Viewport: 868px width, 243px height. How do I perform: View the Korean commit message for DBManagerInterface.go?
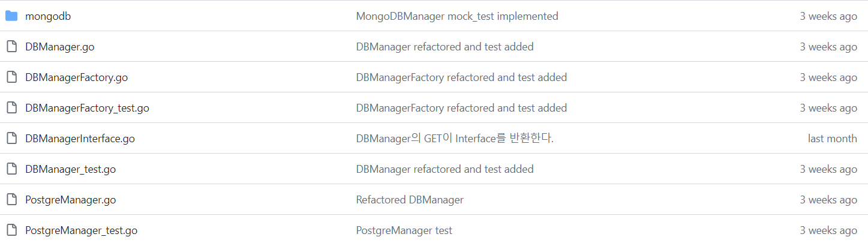click(454, 139)
